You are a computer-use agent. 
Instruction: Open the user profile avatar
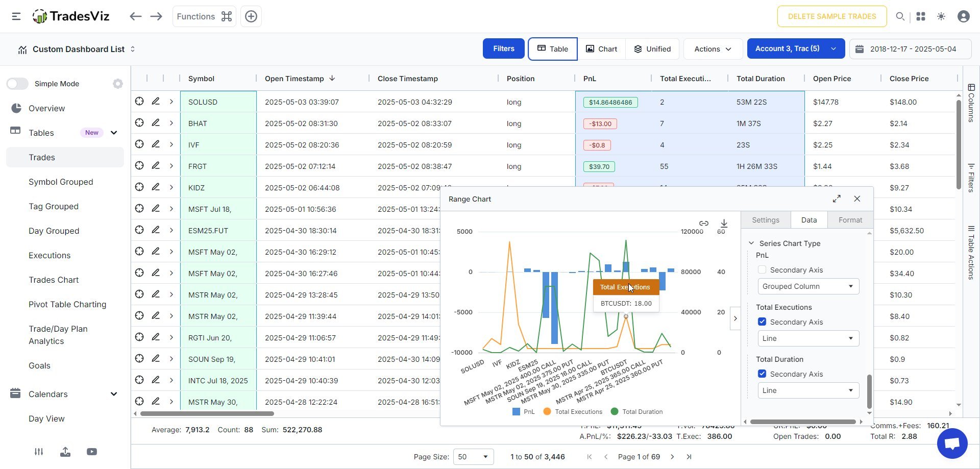tap(964, 16)
